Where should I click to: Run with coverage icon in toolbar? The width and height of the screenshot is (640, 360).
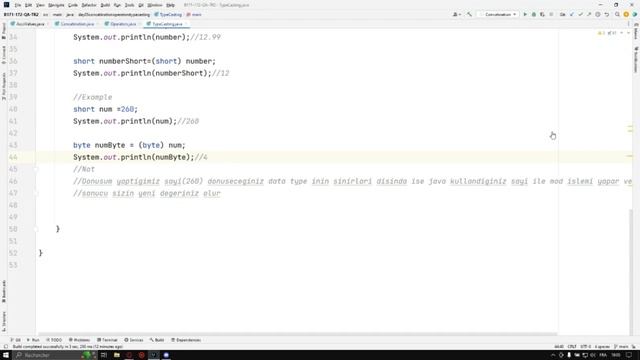542,14
